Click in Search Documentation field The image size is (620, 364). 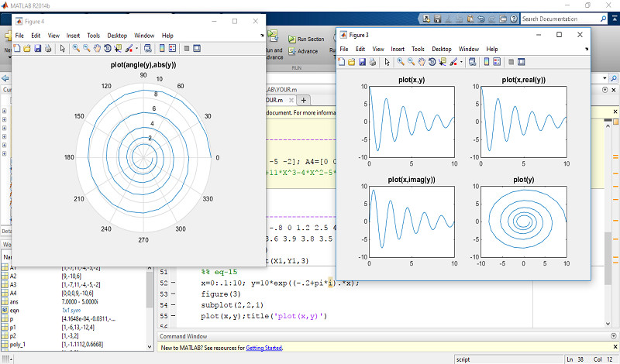(560, 19)
